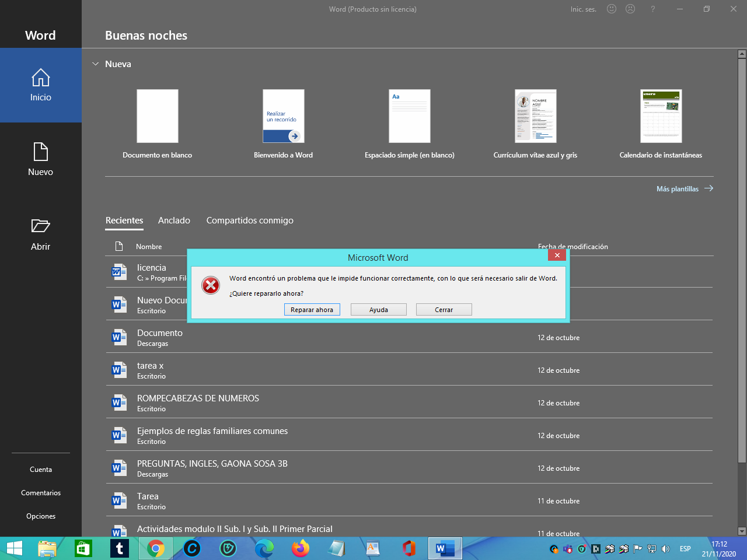The height and width of the screenshot is (560, 747).
Task: Open recent file 'Documento' in Descargas
Action: click(409, 337)
